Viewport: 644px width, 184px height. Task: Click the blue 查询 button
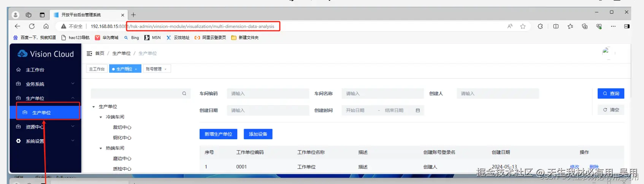tap(611, 93)
